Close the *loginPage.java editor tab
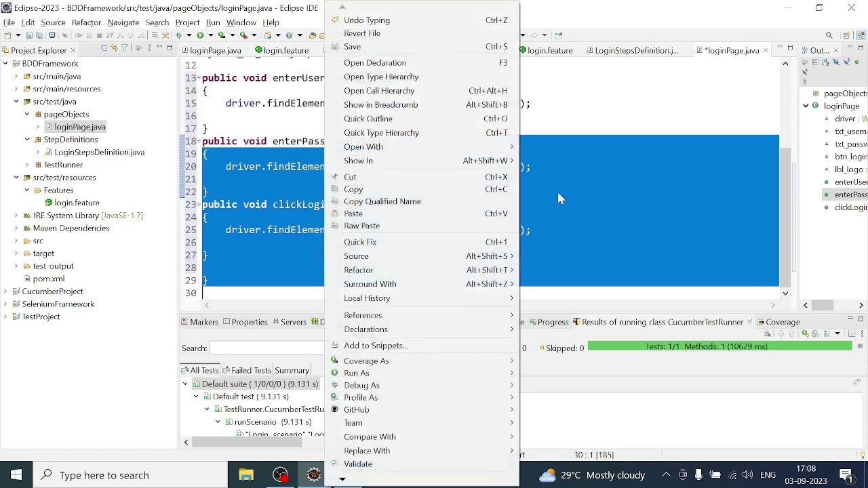The width and height of the screenshot is (868, 488). [766, 51]
